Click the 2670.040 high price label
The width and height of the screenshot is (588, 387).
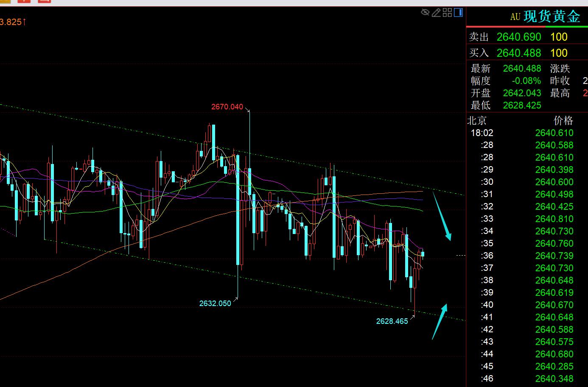(x=227, y=106)
